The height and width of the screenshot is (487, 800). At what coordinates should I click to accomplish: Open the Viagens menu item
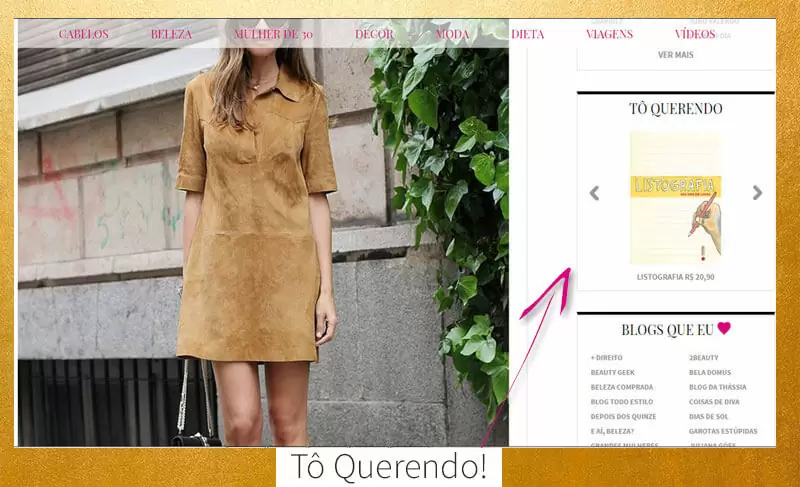[609, 34]
